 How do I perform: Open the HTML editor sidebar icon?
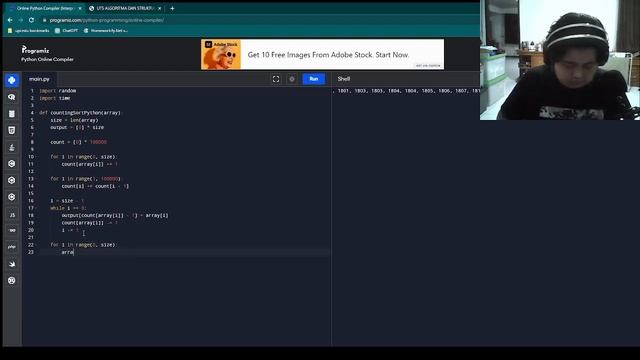point(12,130)
